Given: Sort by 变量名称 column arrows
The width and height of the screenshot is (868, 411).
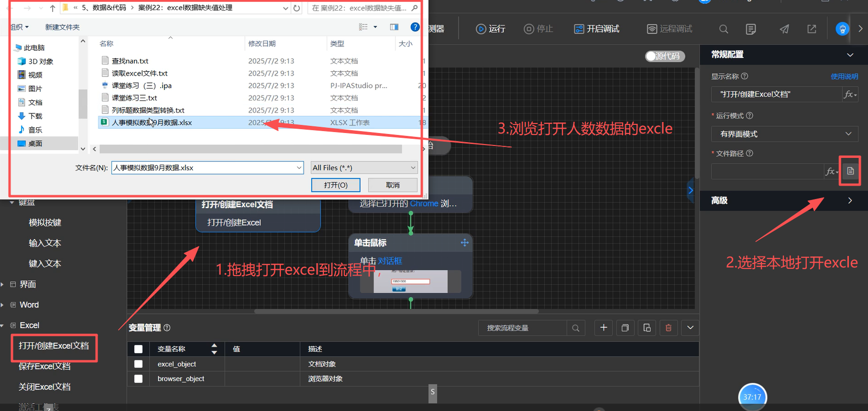Looking at the screenshot, I should [x=214, y=349].
